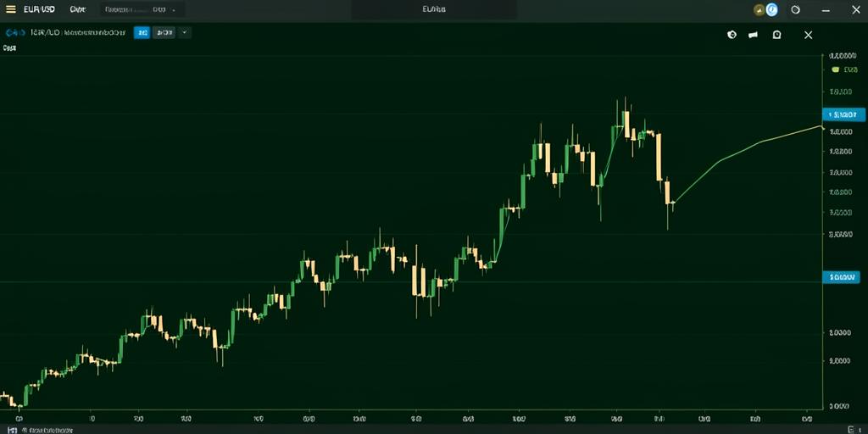Screen dimensions: 868x434
Task: Close the chart panel with X
Action: click(x=808, y=35)
